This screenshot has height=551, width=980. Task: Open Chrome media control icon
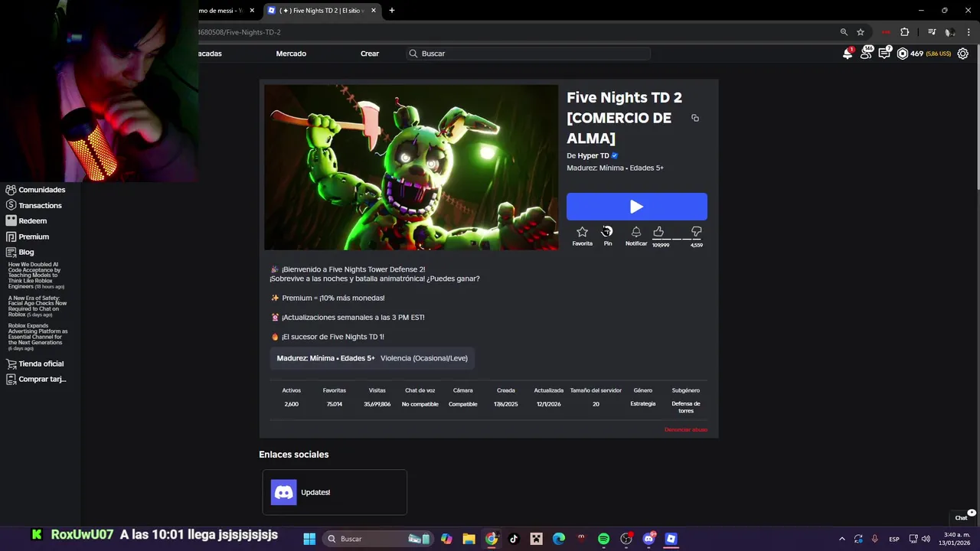tap(932, 32)
